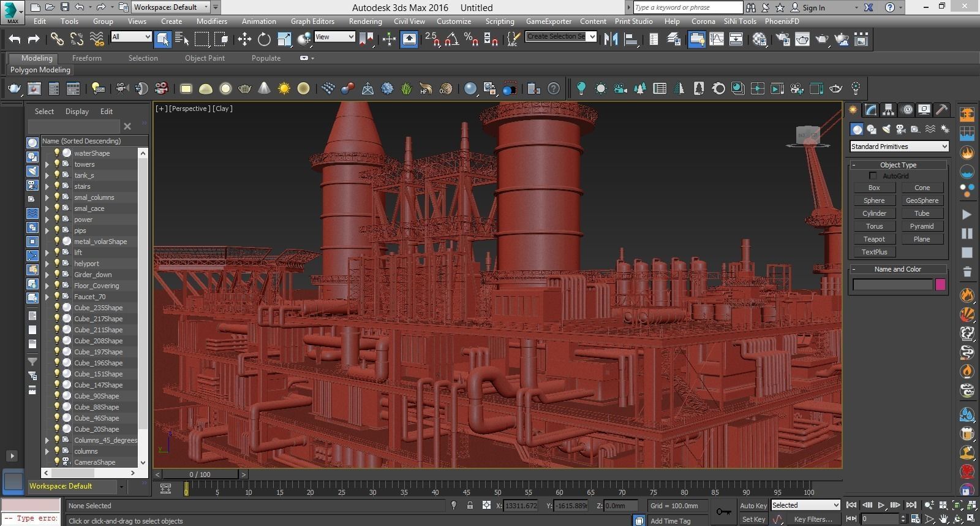Select the Lights category icon
Viewport: 980px width, 526px height.
coord(886,129)
